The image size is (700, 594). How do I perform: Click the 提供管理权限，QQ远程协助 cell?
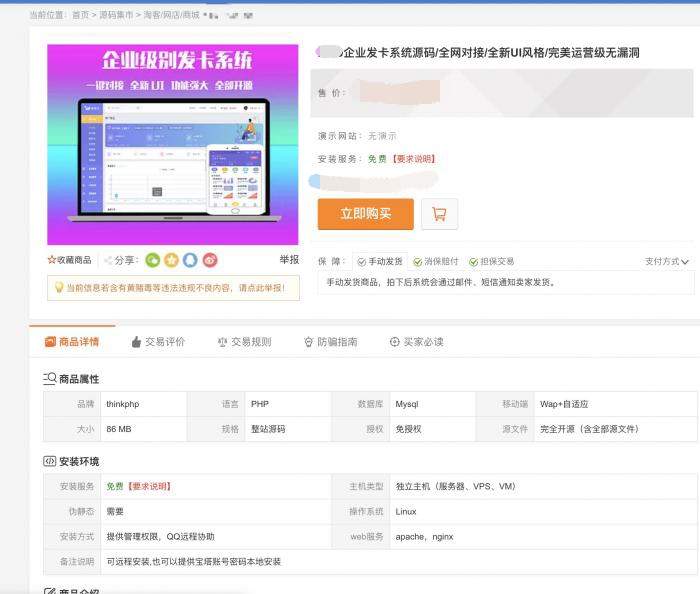pyautogui.click(x=217, y=536)
